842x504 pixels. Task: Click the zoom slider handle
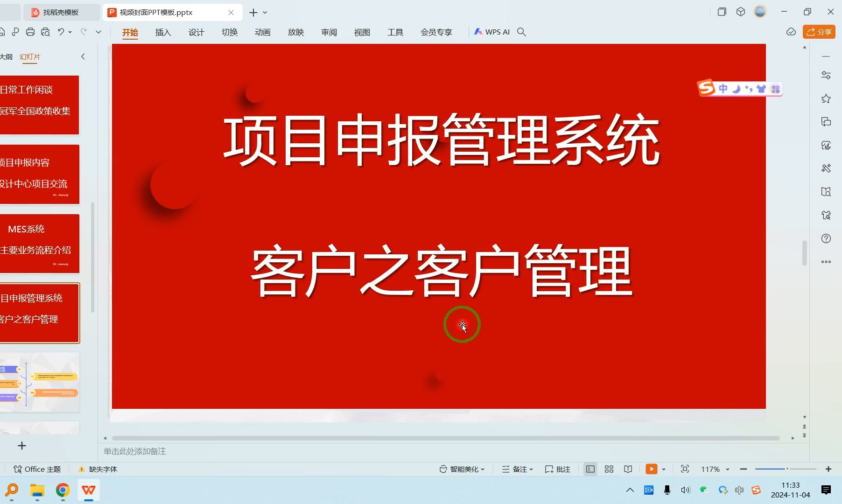787,469
